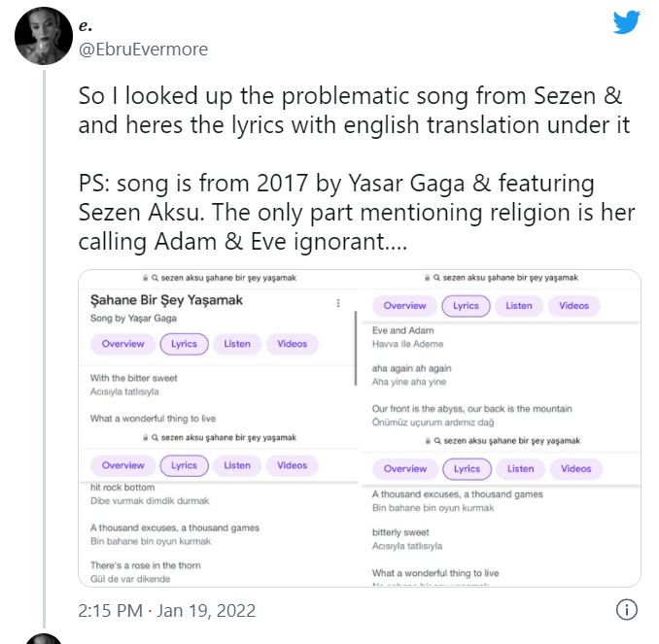The width and height of the screenshot is (659, 644).
Task: Select Listen tab above 'hit rock bottom' lyric
Action: tap(237, 465)
